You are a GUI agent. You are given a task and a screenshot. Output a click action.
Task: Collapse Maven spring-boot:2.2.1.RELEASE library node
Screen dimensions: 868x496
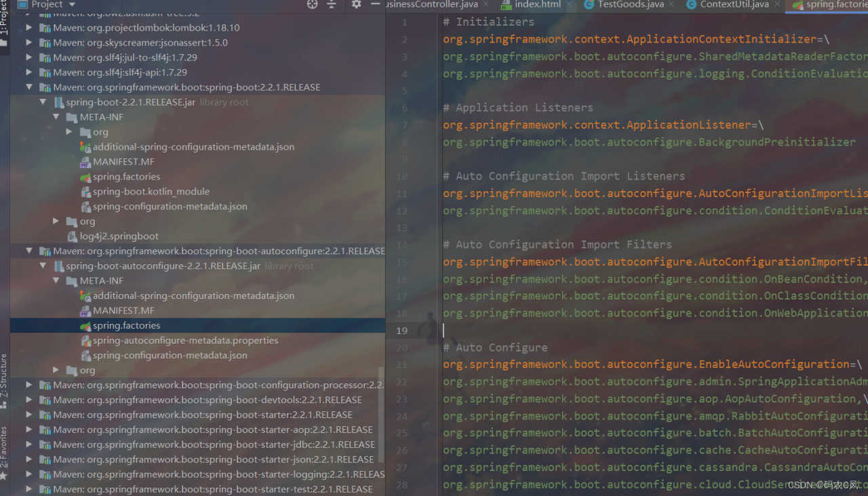point(29,87)
